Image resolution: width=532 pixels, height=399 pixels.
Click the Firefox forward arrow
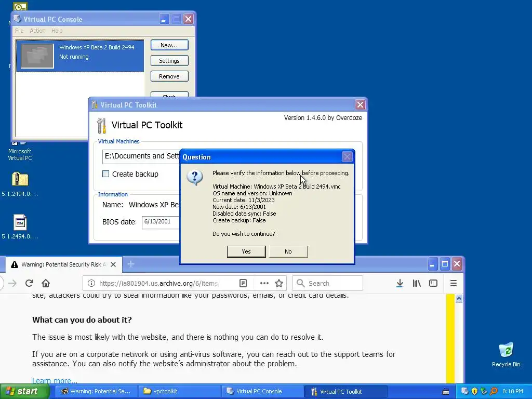tap(12, 283)
